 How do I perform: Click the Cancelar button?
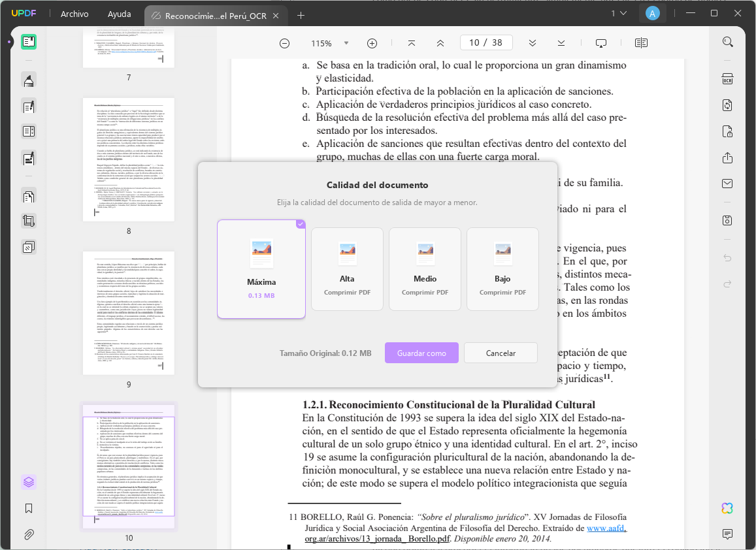[501, 353]
